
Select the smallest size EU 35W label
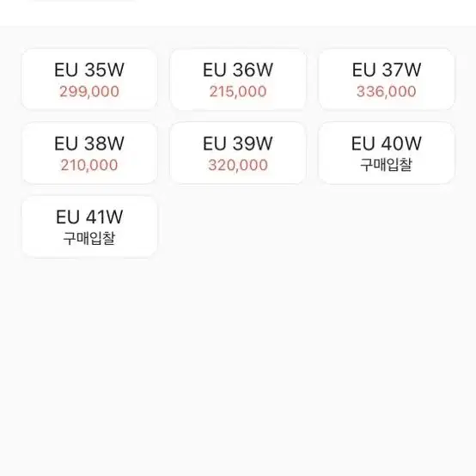(x=89, y=70)
